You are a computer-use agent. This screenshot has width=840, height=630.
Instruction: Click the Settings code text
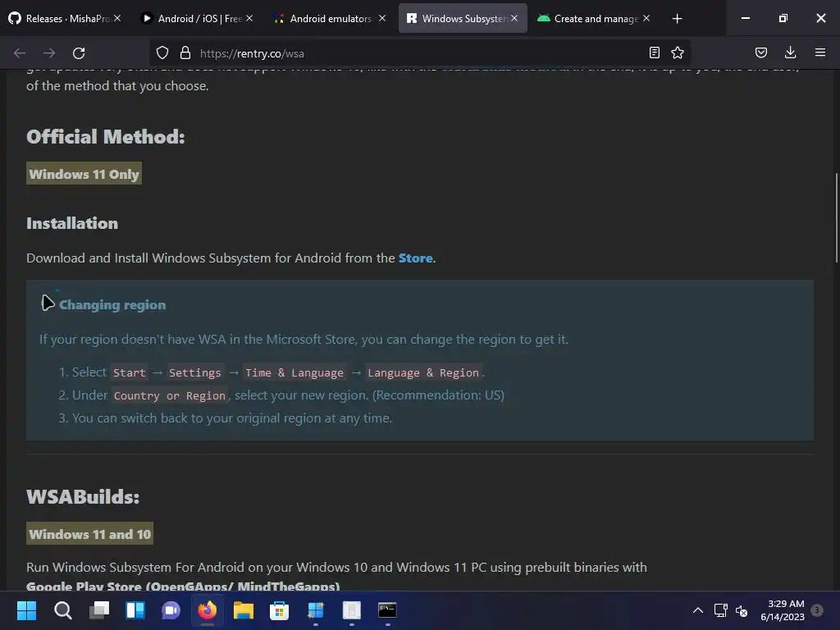tap(195, 373)
